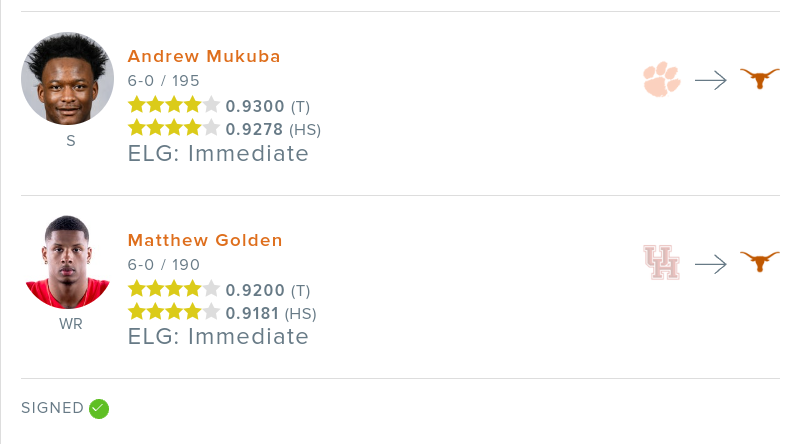Click Golden's transfer star rating 0.9200

click(255, 290)
